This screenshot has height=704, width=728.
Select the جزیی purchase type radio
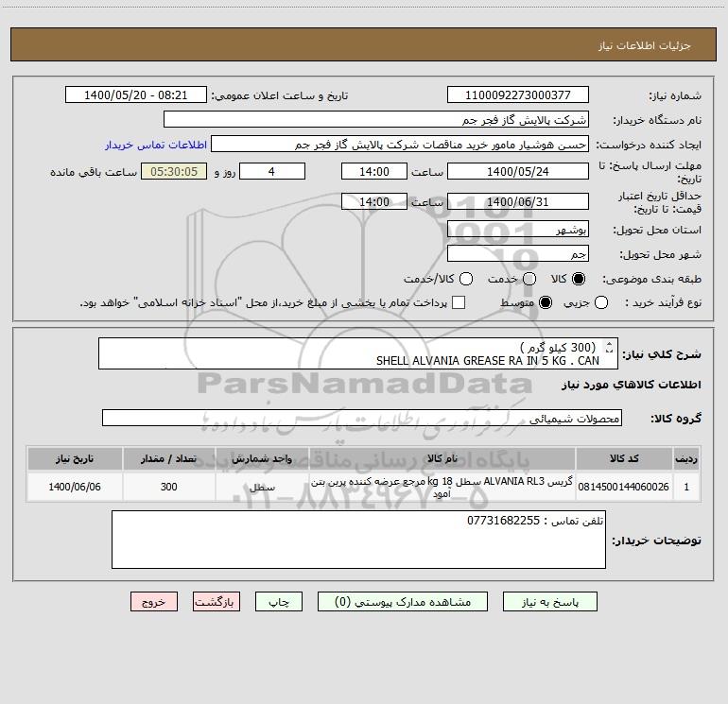click(x=600, y=302)
